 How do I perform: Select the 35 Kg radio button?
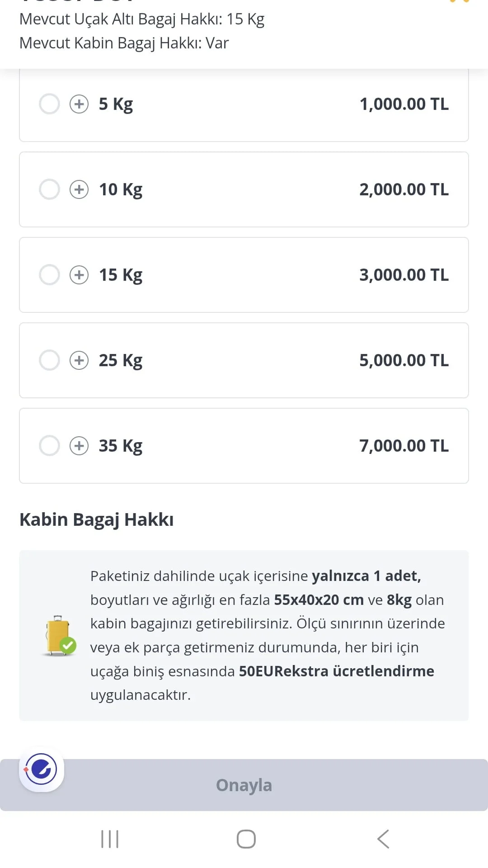click(x=49, y=446)
